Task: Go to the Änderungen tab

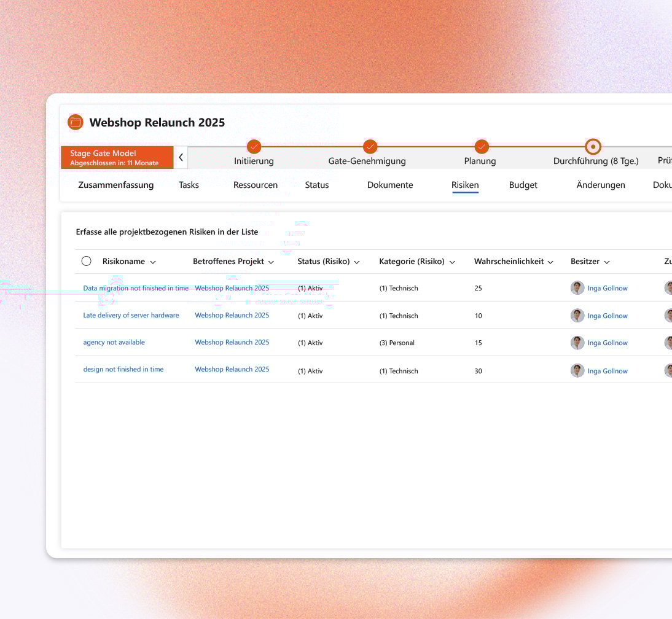Action: 600,185
